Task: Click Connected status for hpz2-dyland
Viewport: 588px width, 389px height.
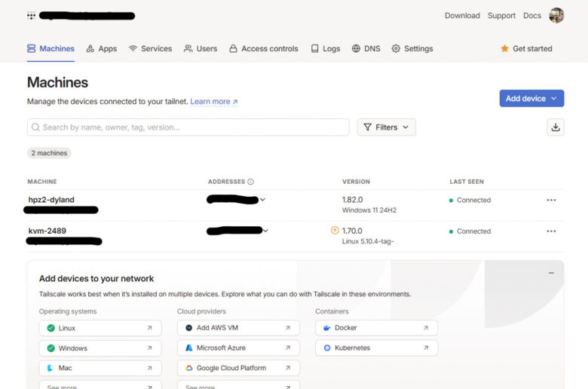Action: click(470, 201)
